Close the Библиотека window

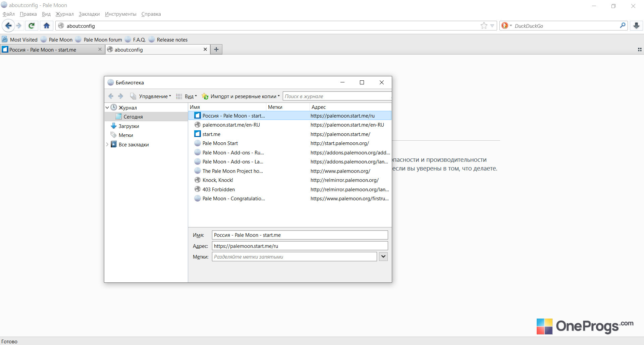tap(382, 82)
